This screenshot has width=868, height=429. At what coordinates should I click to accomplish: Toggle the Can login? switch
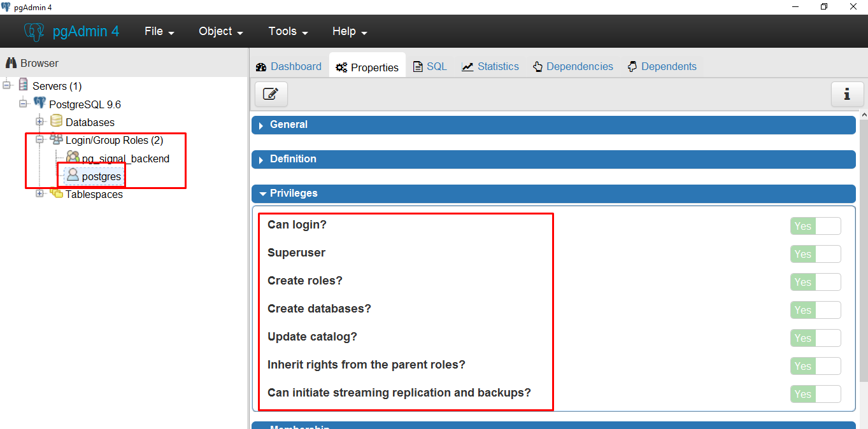coord(816,226)
